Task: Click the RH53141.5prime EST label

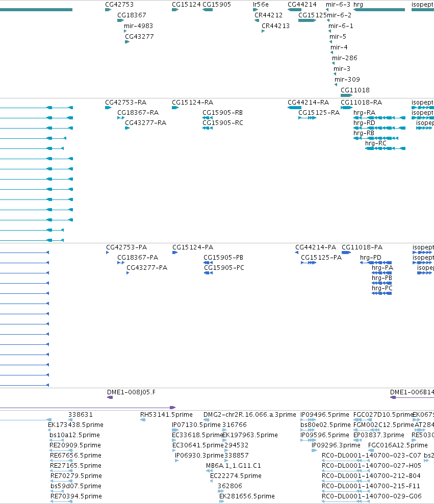Action: coord(166,415)
